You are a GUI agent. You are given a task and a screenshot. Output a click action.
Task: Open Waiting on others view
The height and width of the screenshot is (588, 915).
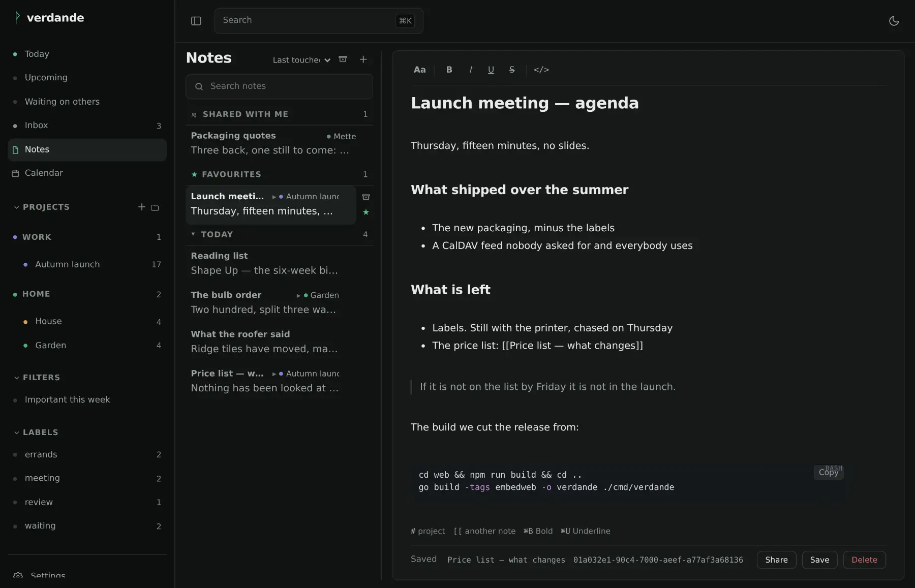coord(87,102)
